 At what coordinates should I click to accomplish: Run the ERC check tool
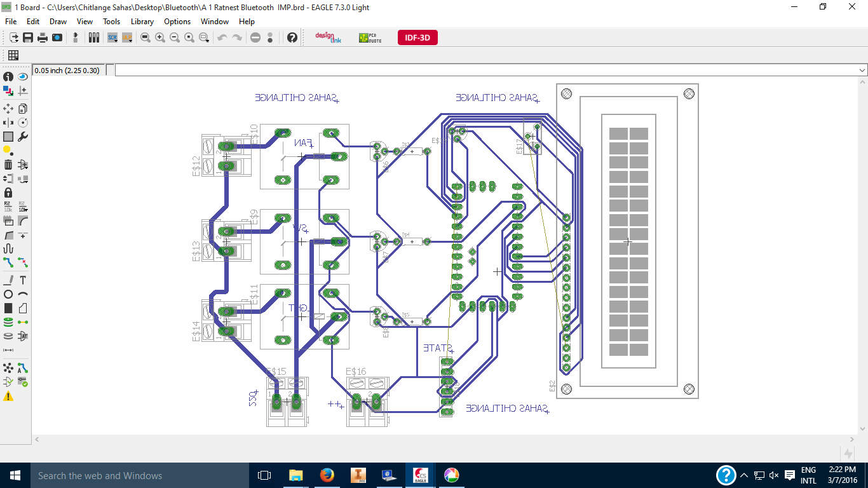tap(8, 382)
